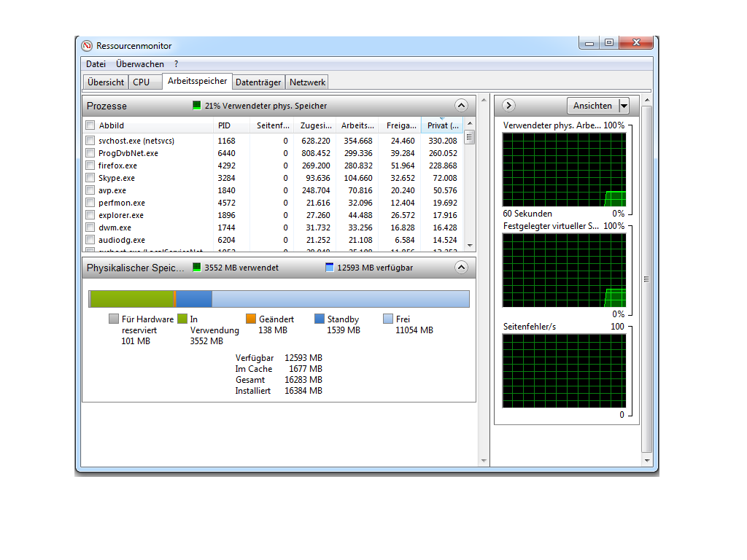Click the graph pane scrollbar thumb
This screenshot has width=747, height=560.
[x=646, y=279]
